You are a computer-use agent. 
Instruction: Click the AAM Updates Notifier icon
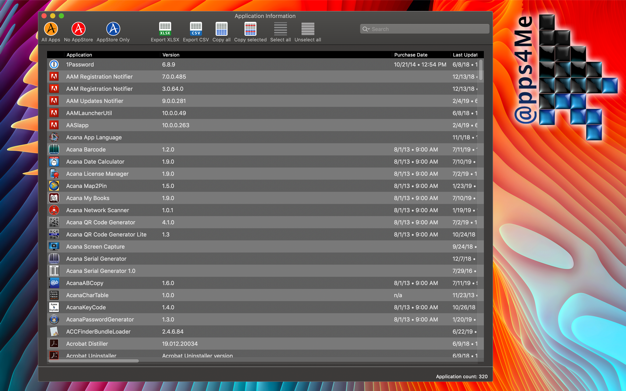[x=54, y=101]
